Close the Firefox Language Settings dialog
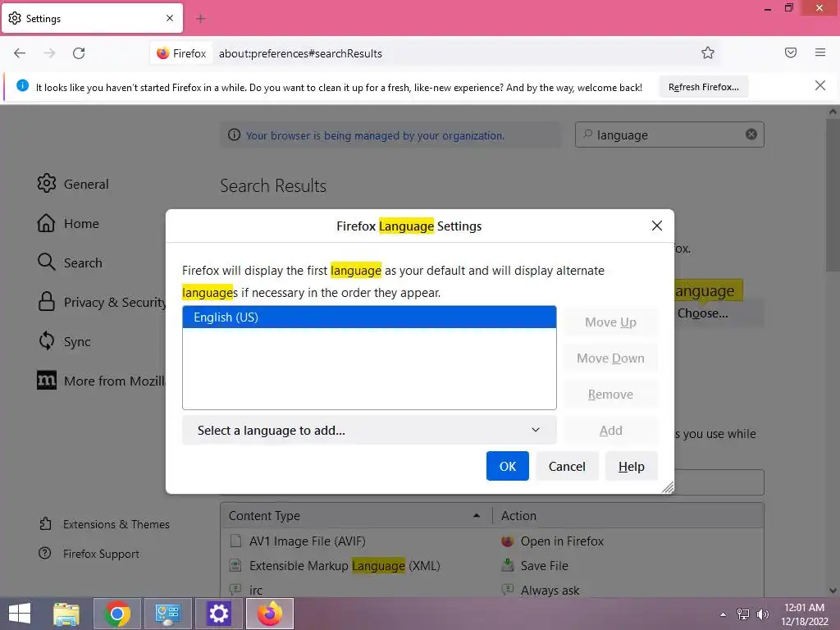840x630 pixels. [657, 226]
